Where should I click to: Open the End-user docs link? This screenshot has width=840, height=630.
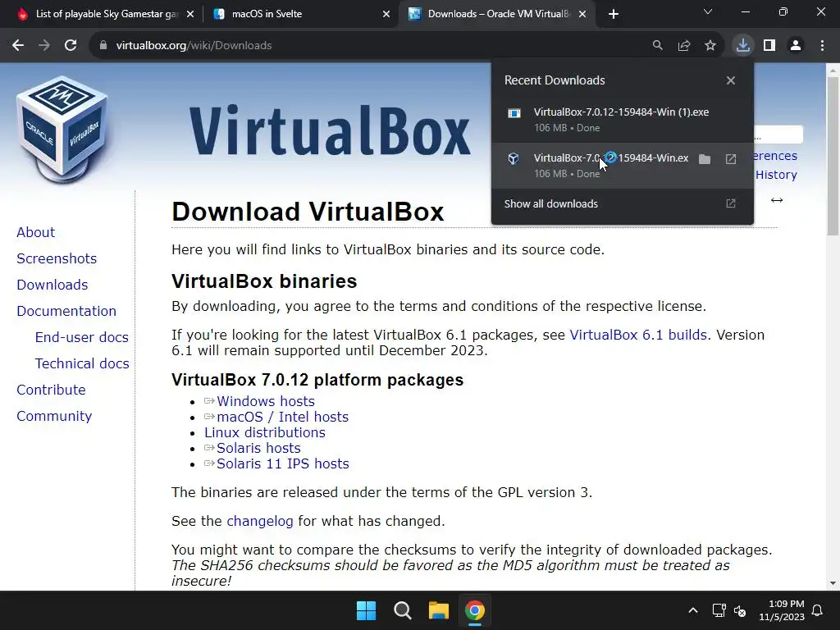(81, 337)
